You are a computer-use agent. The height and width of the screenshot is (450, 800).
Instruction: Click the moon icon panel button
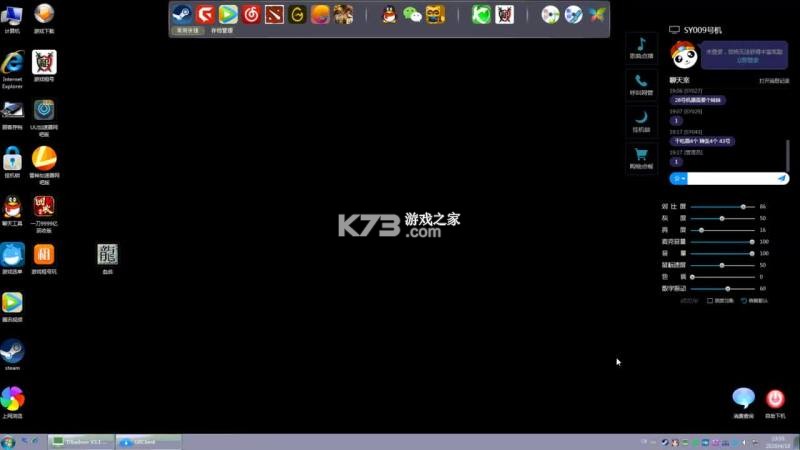[641, 122]
